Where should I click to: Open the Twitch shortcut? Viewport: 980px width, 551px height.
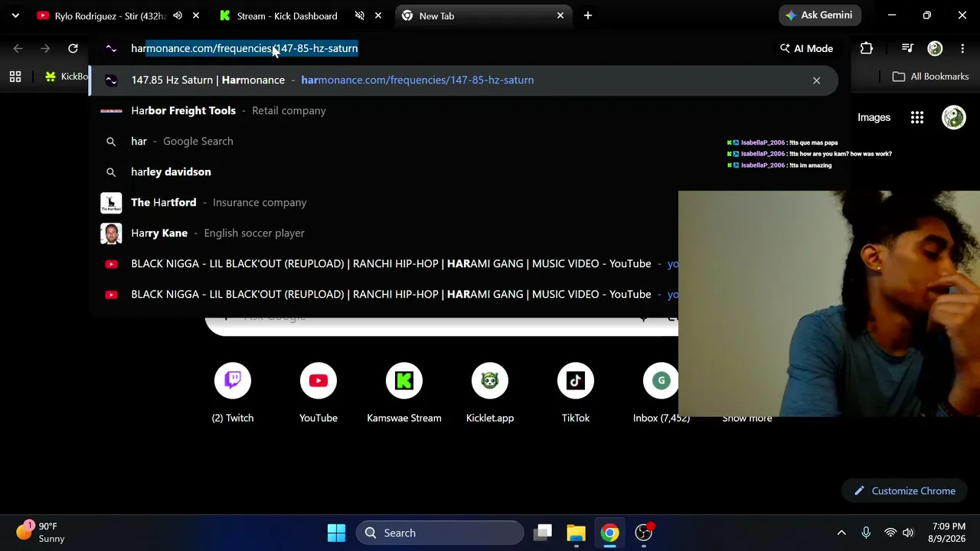[233, 393]
